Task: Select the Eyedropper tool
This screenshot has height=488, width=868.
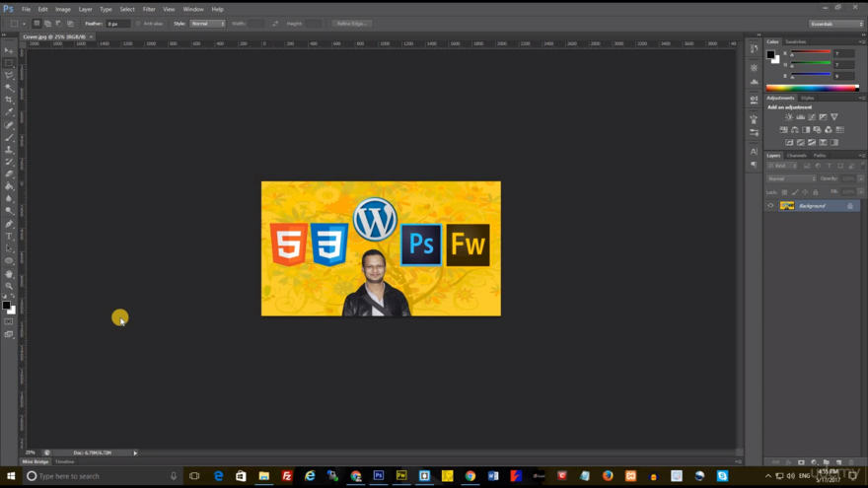Action: [x=10, y=112]
